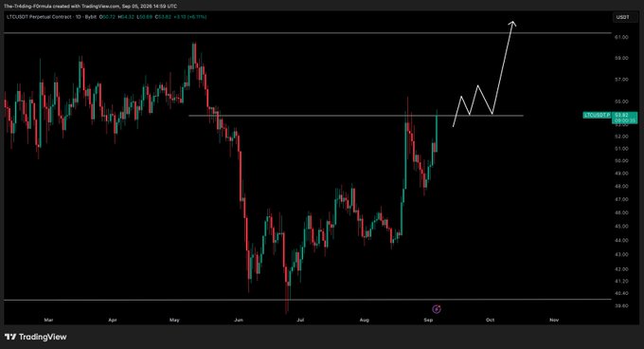This screenshot has width=644, height=349.
Task: Click the 47.00 price axis label
Action: [621, 199]
